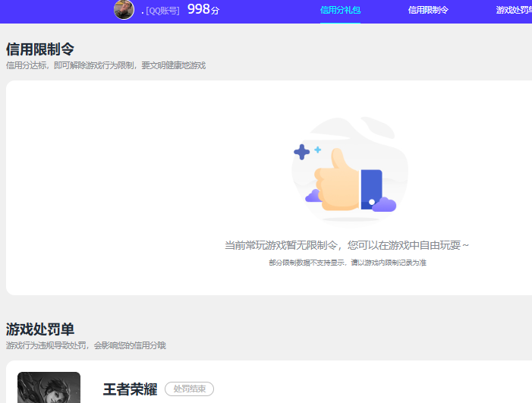Open the 王者荣耀 game thumbnail
This screenshot has width=532, height=403.
(49, 387)
